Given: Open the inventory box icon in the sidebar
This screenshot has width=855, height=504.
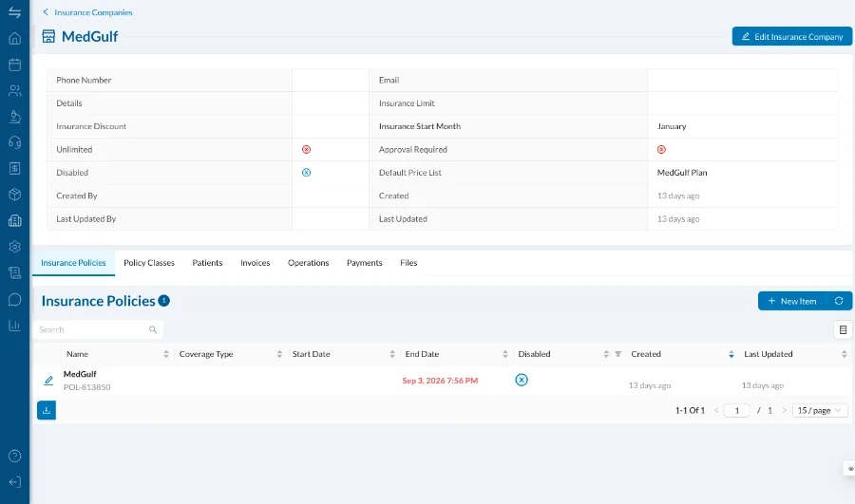Looking at the screenshot, I should [x=14, y=195].
